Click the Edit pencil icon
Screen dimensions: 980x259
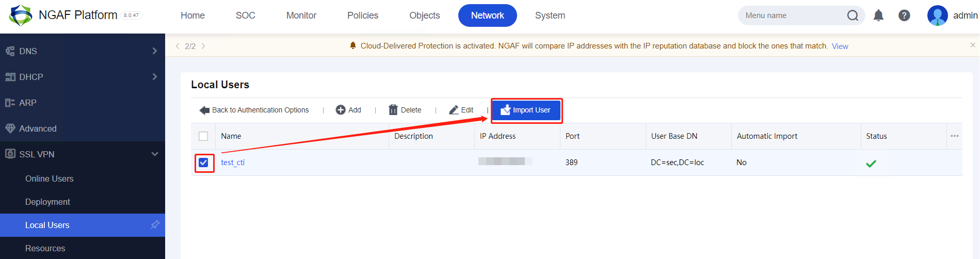click(454, 110)
